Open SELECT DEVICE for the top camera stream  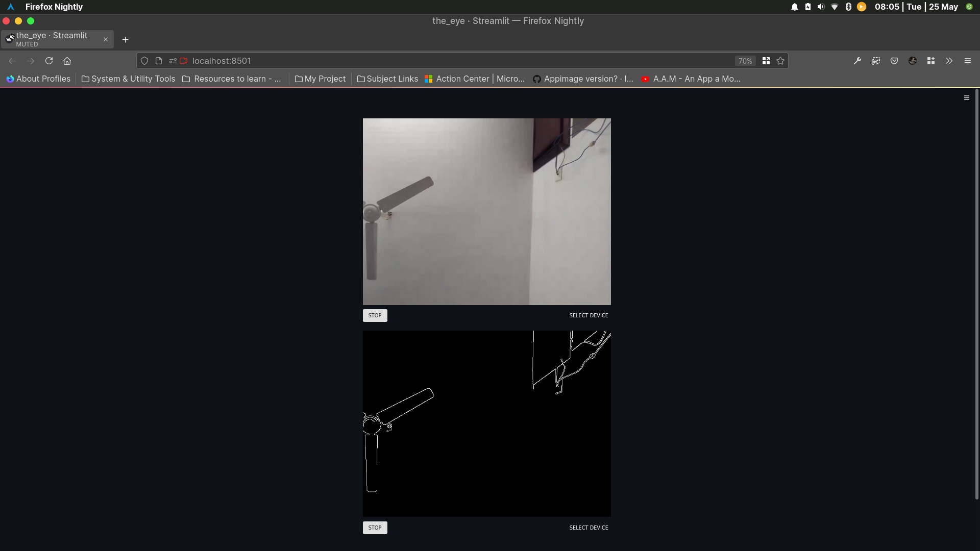pos(588,315)
